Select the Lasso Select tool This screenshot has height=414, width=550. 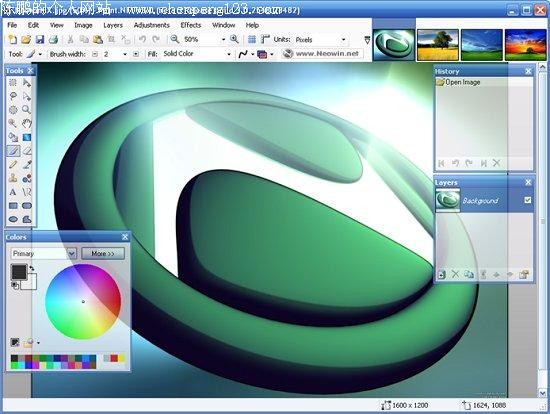[x=13, y=96]
